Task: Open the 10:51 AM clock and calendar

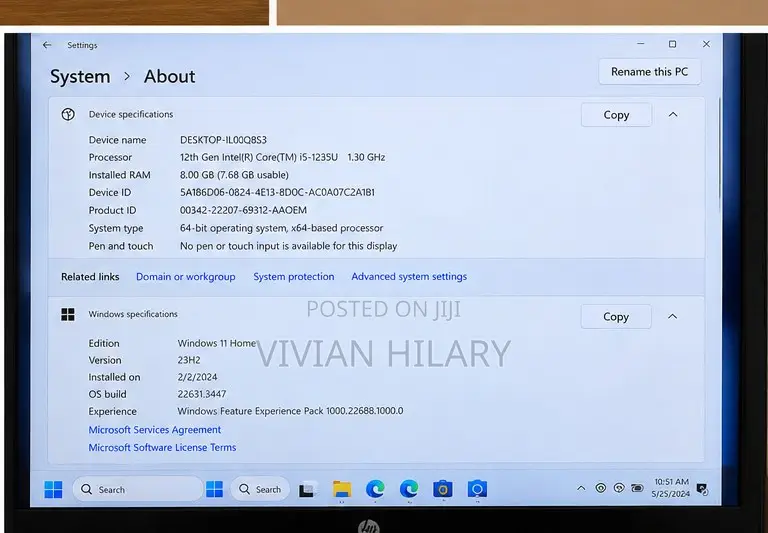Action: (671, 488)
